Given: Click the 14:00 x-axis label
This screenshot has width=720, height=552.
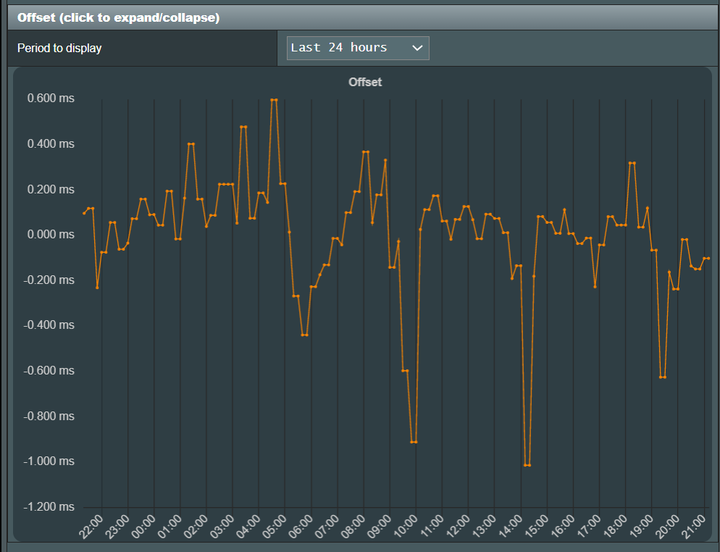Looking at the screenshot, I should (x=511, y=526).
